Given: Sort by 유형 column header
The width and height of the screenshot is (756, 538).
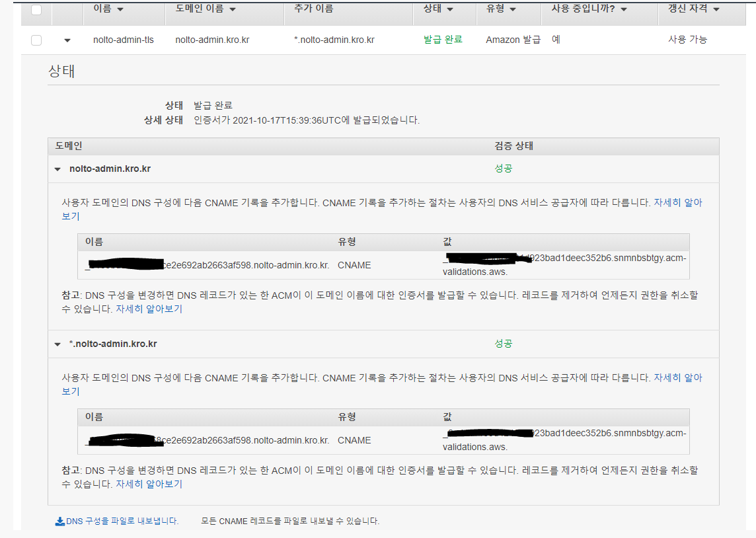Looking at the screenshot, I should [501, 9].
